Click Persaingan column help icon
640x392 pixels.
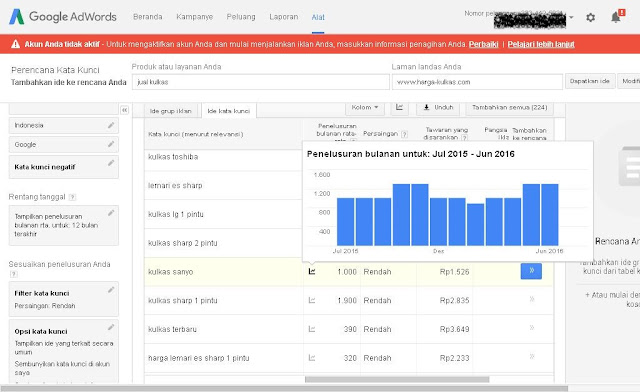[404, 134]
